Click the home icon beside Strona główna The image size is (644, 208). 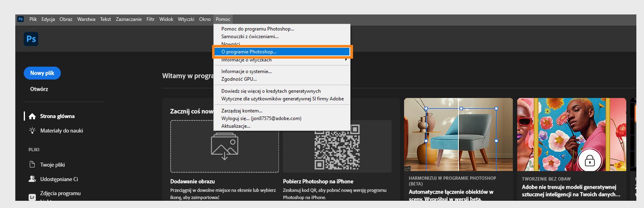coord(32,116)
